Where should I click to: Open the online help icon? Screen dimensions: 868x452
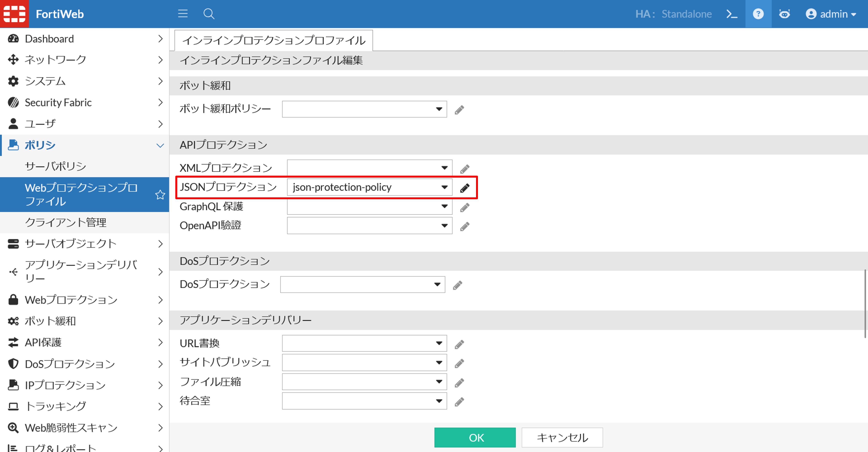point(758,14)
